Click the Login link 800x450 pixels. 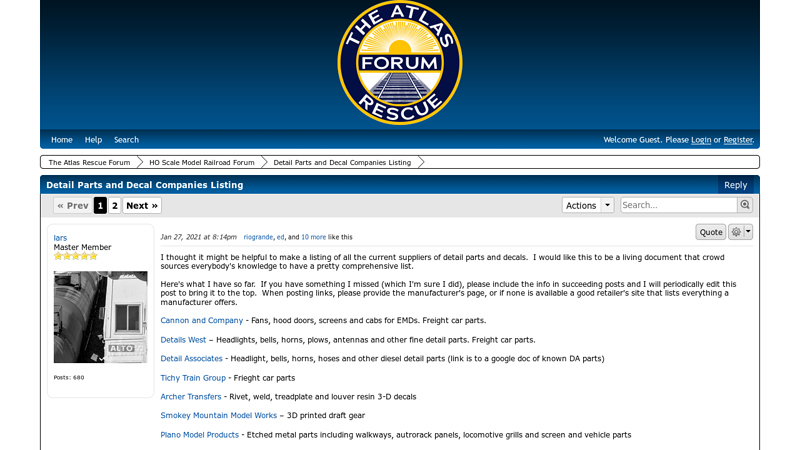coord(701,140)
